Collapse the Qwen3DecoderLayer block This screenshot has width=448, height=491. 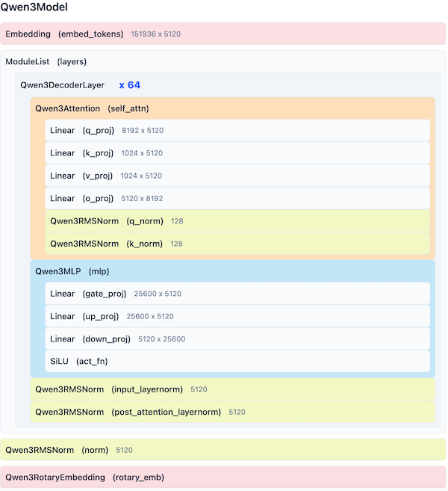[x=63, y=85]
